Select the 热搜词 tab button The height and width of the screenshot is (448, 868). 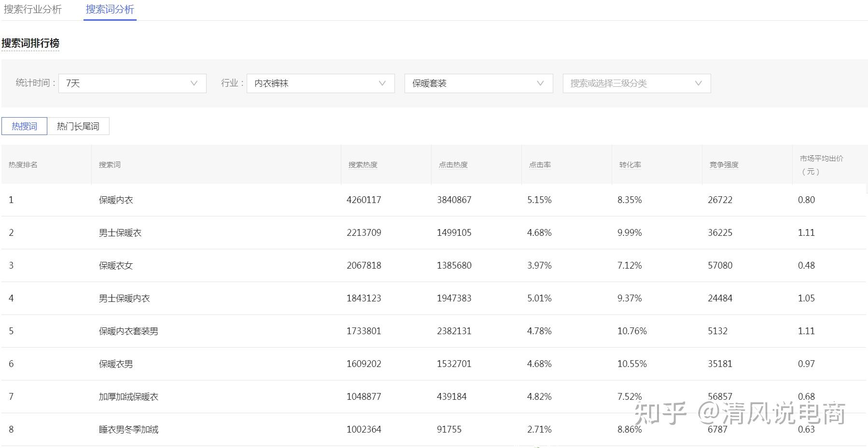(x=24, y=126)
